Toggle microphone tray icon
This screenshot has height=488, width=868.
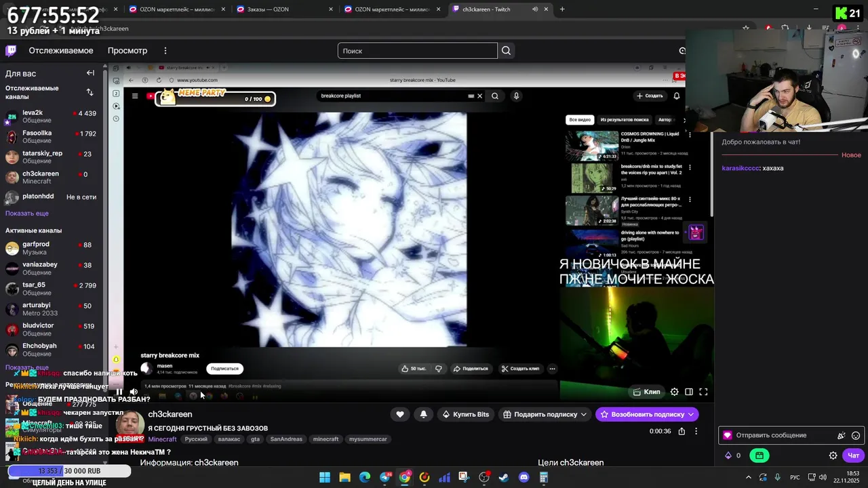click(777, 477)
